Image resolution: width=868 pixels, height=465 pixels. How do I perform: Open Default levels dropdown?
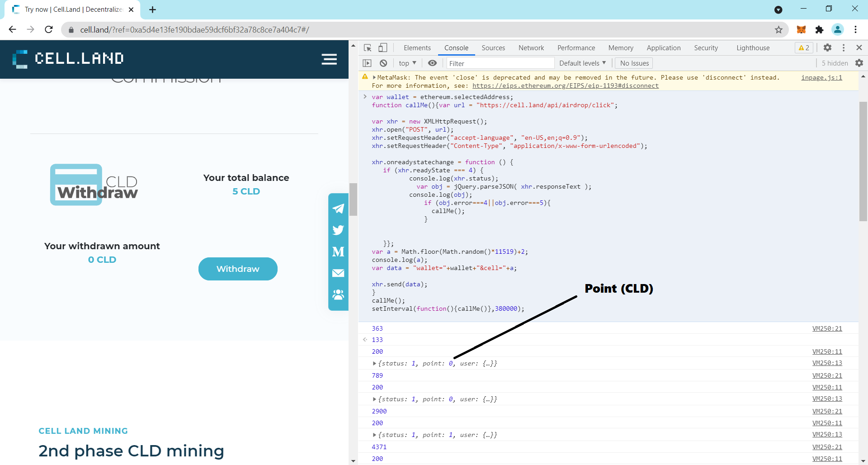click(582, 63)
